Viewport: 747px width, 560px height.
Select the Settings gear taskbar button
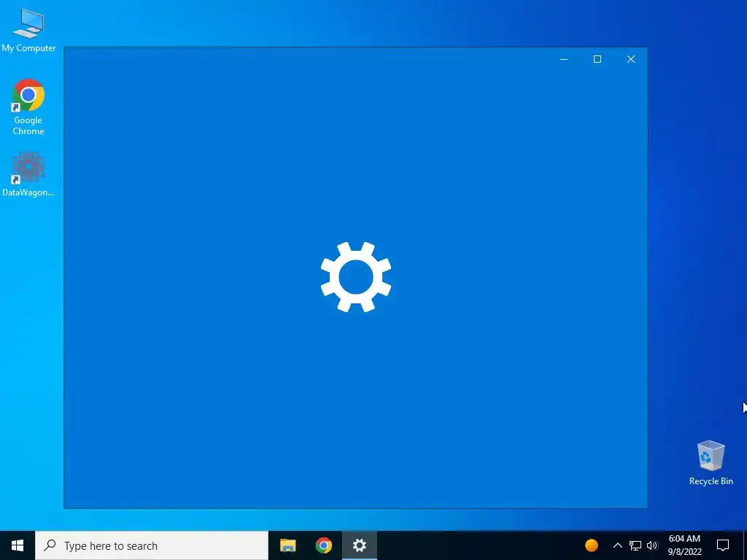(x=359, y=545)
